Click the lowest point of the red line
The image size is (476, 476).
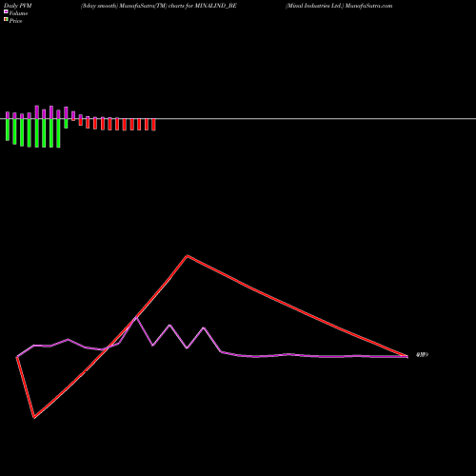click(34, 418)
